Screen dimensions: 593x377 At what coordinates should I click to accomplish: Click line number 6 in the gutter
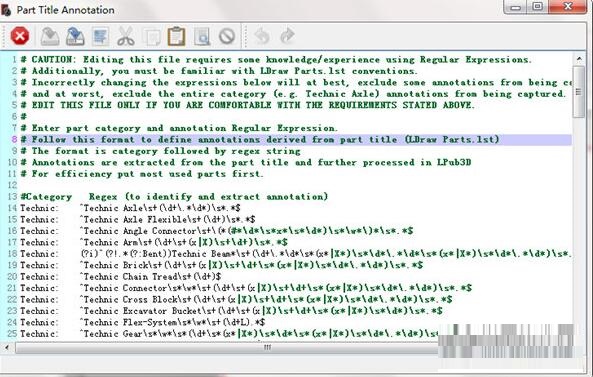(x=14, y=116)
